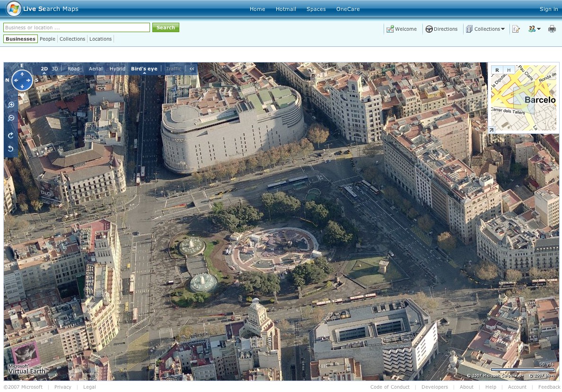Viewport: 562px width, 392px height.
Task: Switch to the Collections search tab
Action: [72, 39]
